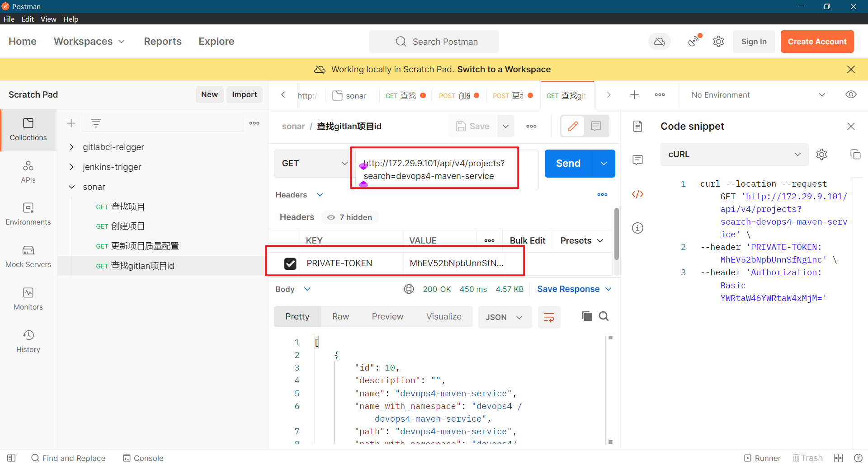Toggle line wrap in response viewer
868x465 pixels.
549,317
